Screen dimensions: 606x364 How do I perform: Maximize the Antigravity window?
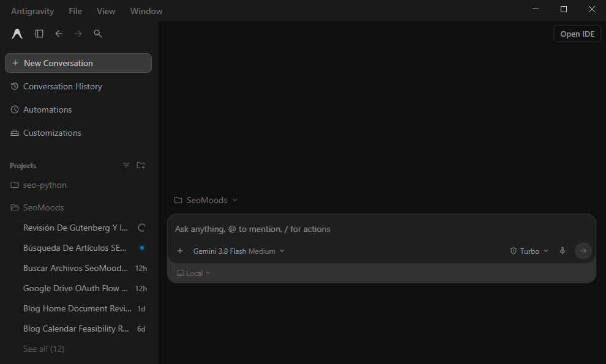click(564, 9)
